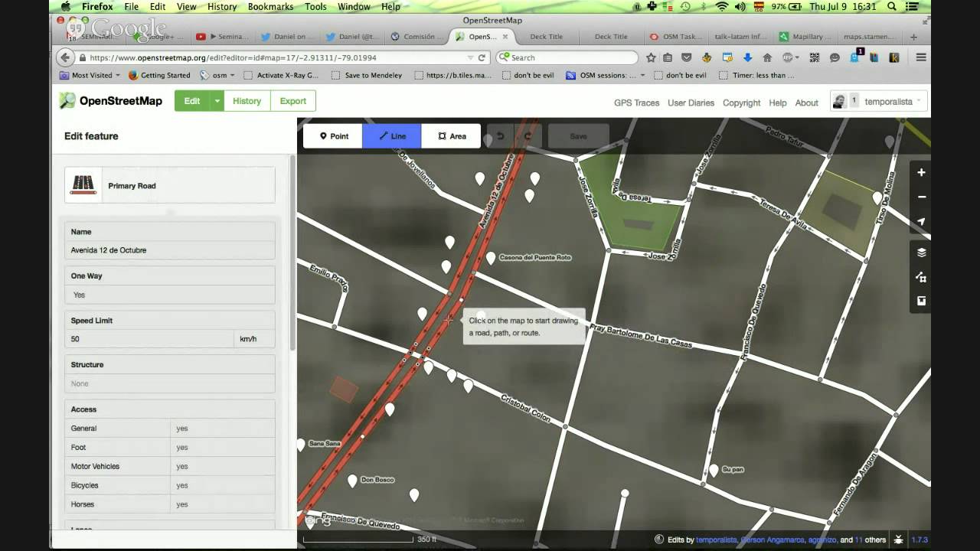980x551 pixels.
Task: Click the sidebar vertical scrollbar
Action: tap(292, 253)
